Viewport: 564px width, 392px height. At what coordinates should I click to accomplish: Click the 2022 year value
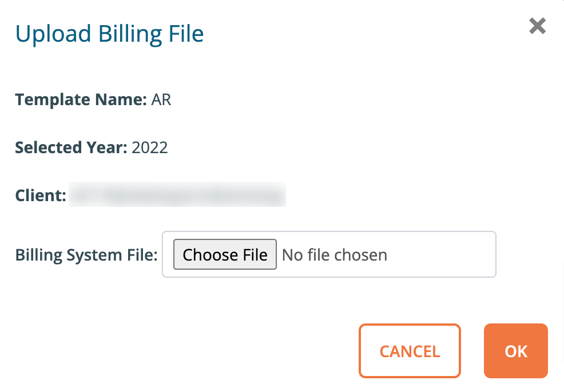pos(150,147)
